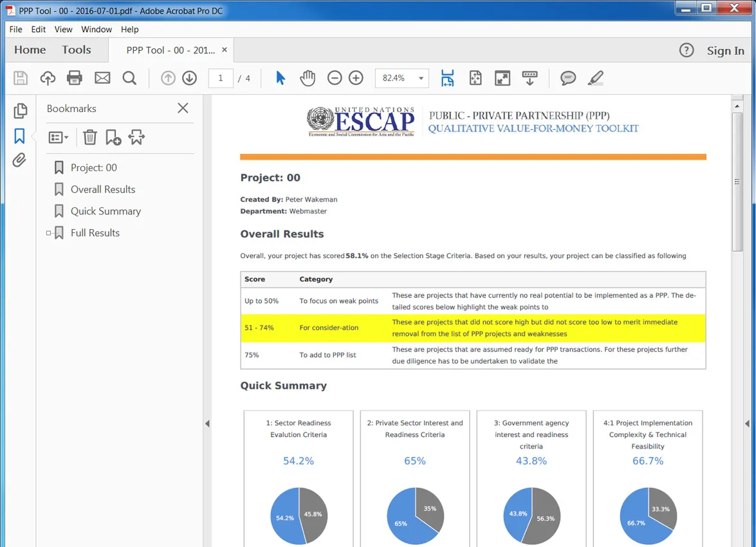Click the highlighted '51 - 74%' score cell
This screenshot has width=756, height=547.
[259, 328]
